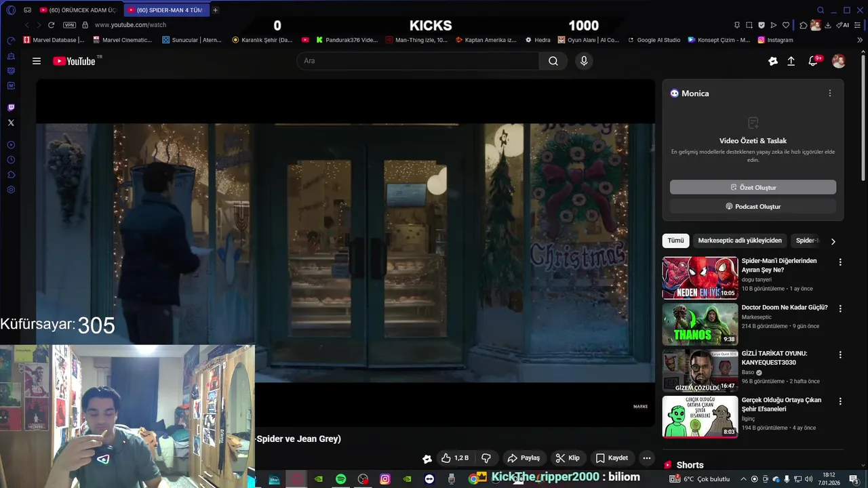The image size is (868, 488).
Task: Open sidebar settings gear icon
Action: [x=11, y=190]
